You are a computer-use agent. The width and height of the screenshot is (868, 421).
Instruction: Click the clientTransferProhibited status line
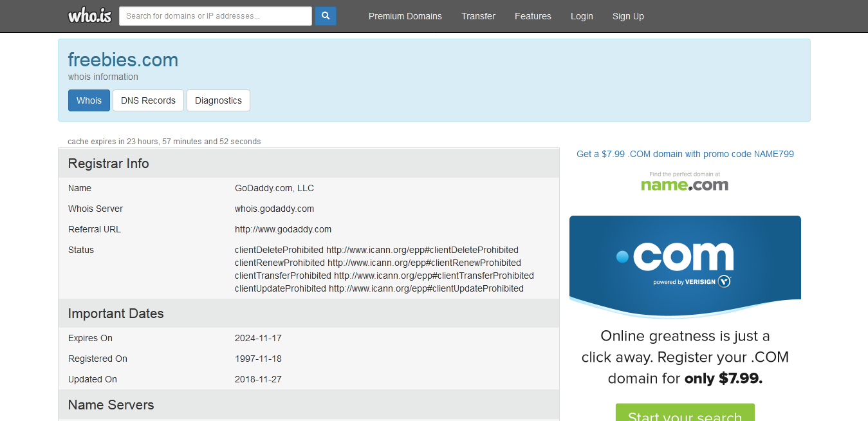pyautogui.click(x=384, y=276)
